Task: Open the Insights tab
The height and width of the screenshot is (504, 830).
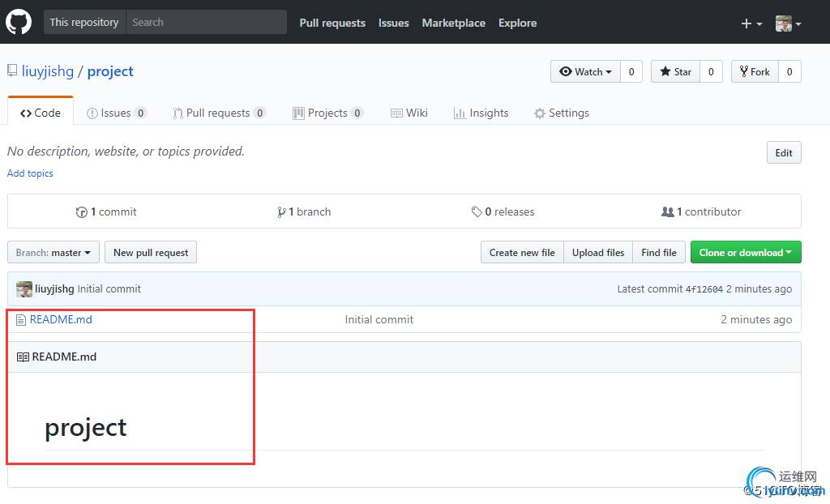Action: coord(481,113)
